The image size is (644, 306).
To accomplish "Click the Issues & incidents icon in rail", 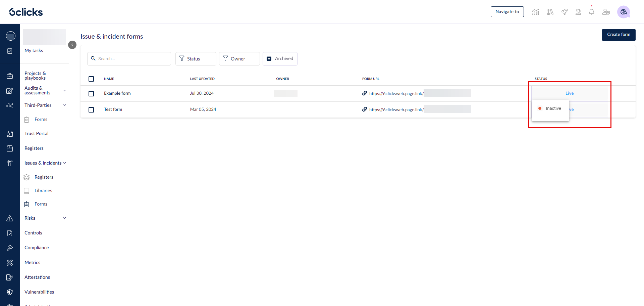I will coord(10,163).
